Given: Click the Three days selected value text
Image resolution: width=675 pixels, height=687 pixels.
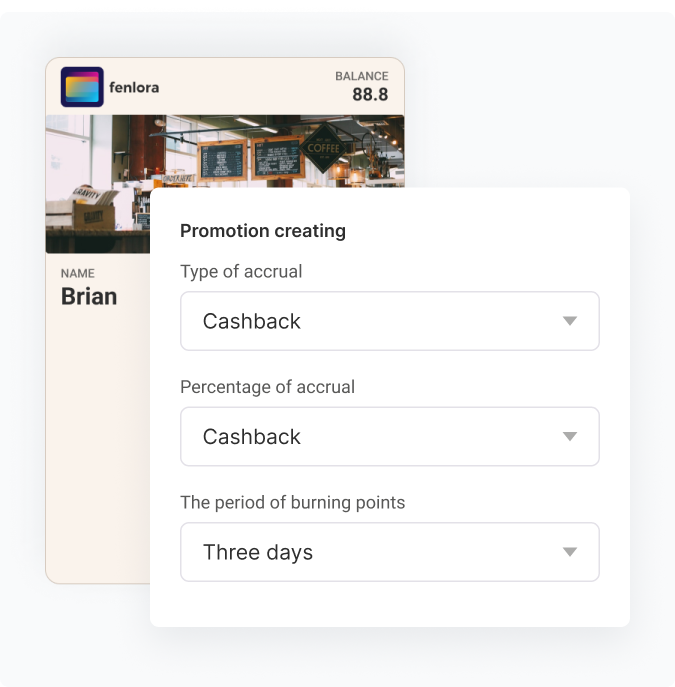Looking at the screenshot, I should pos(258,552).
